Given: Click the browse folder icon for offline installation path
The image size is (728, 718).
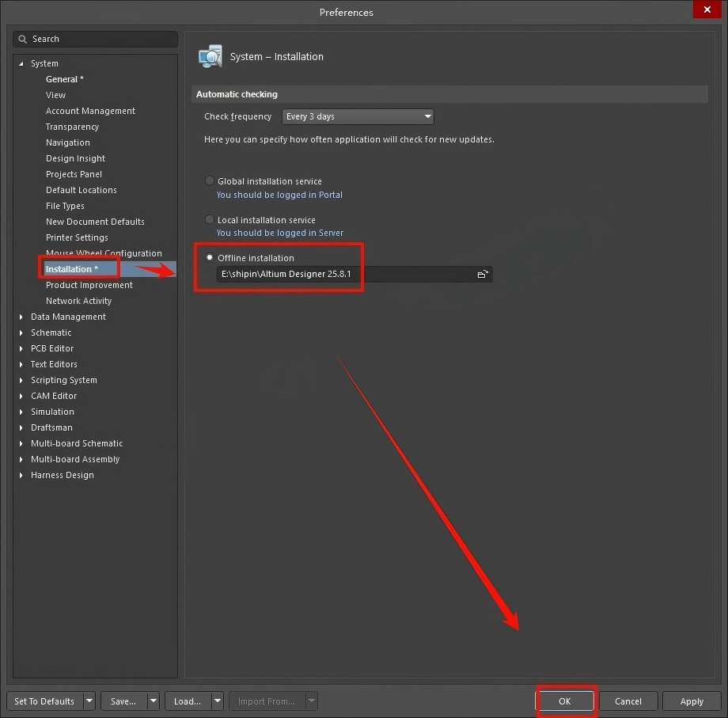Looking at the screenshot, I should click(x=483, y=274).
